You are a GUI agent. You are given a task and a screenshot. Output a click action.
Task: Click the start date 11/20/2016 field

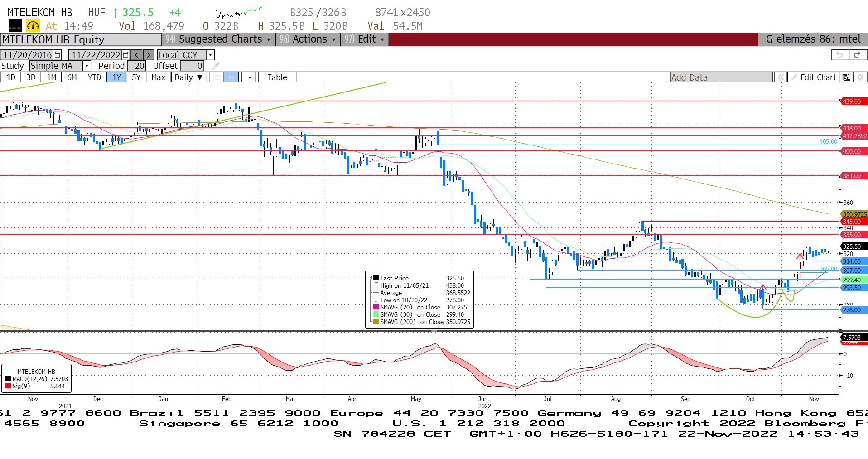click(x=27, y=55)
